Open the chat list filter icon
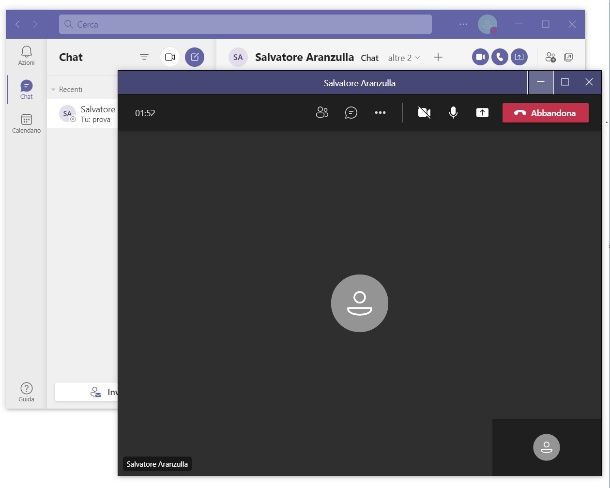This screenshot has width=610, height=488. [144, 57]
